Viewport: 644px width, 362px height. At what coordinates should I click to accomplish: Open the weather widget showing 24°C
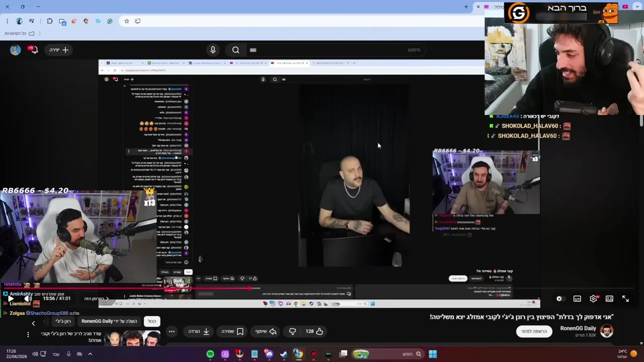point(627,354)
